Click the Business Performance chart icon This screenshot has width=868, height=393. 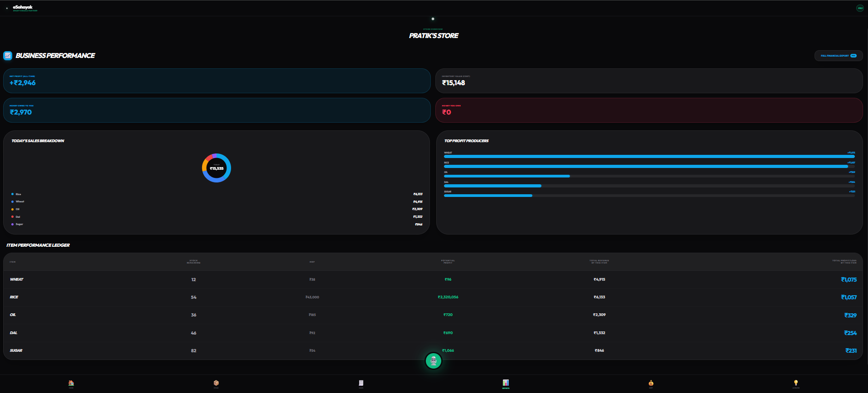click(8, 56)
